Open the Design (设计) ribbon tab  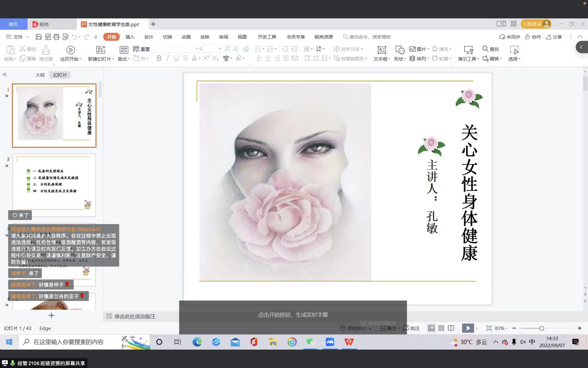148,37
